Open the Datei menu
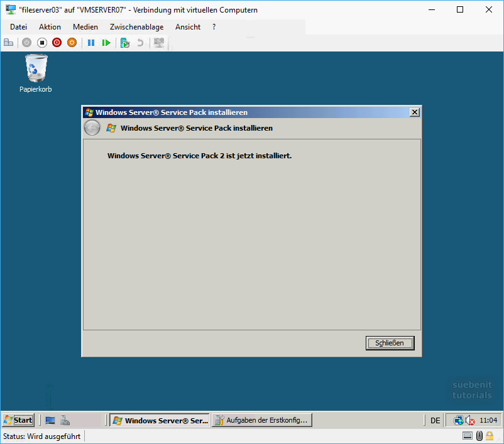The image size is (504, 444). coord(18,27)
